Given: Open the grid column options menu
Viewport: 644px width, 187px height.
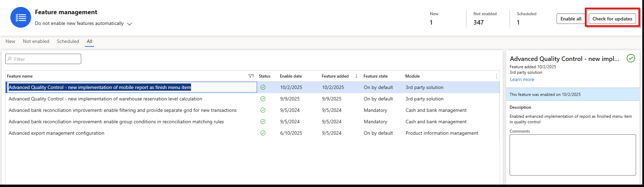Looking at the screenshot, I should click(x=496, y=76).
